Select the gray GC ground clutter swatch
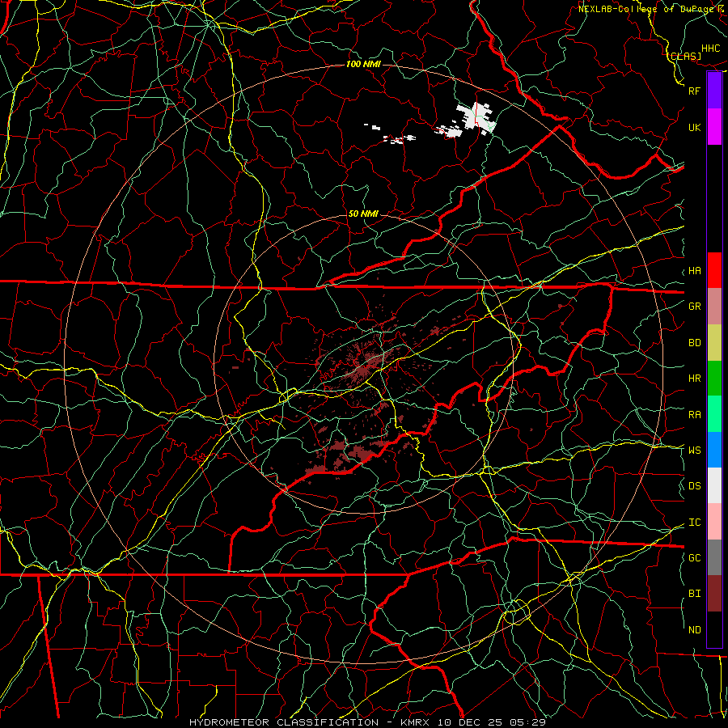This screenshot has height=728, width=728. [x=714, y=557]
